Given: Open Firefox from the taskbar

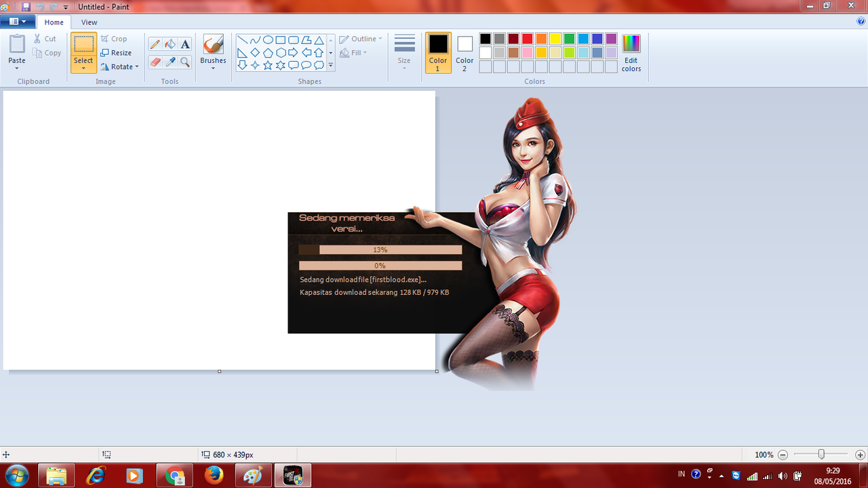Looking at the screenshot, I should pyautogui.click(x=214, y=476).
